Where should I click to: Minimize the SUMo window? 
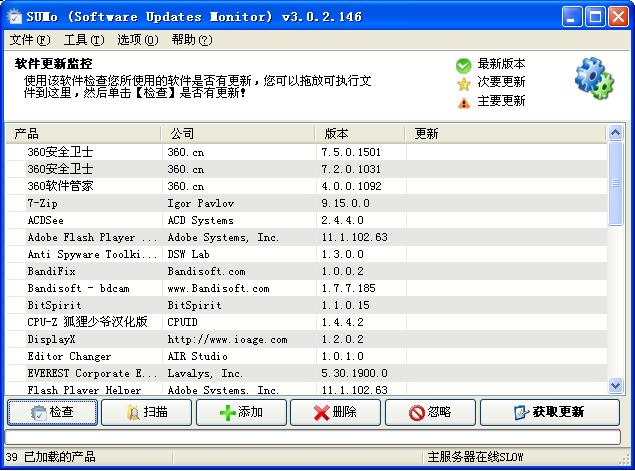[x=571, y=17]
